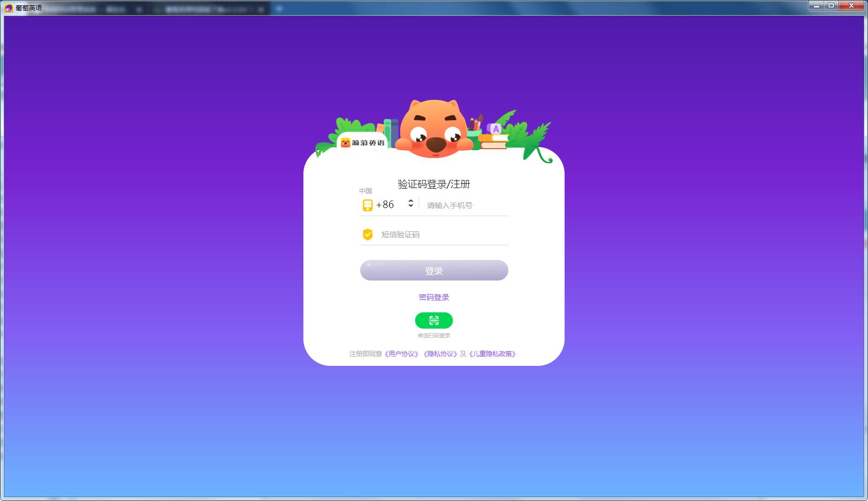Click the down arrow of the country code stepper
The width and height of the screenshot is (868, 501).
point(410,207)
